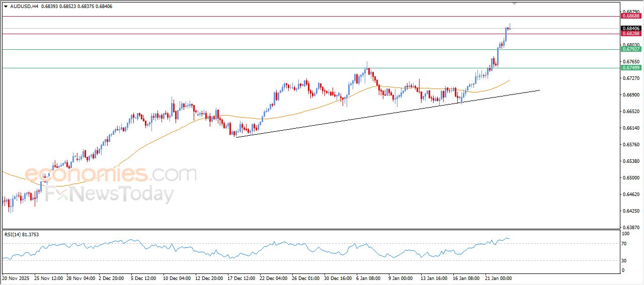644x285 pixels.
Task: Click the FxNewsToday watermark logo
Action: pos(109,194)
